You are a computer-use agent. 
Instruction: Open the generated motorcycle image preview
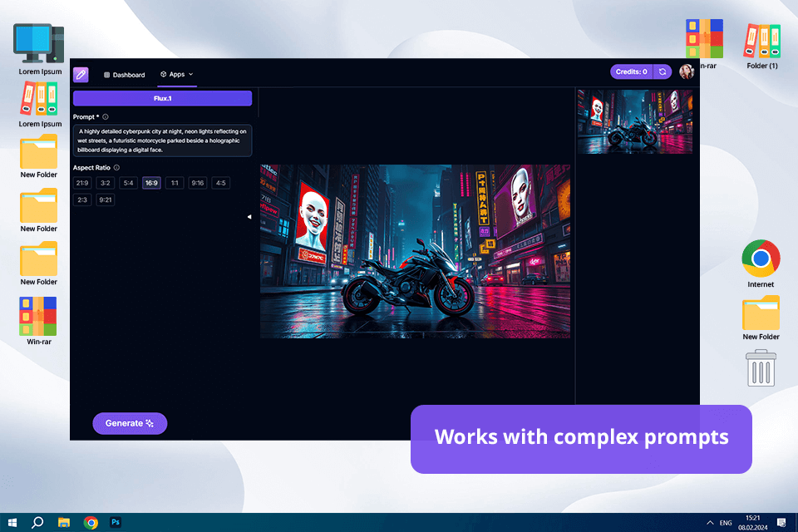tap(415, 251)
